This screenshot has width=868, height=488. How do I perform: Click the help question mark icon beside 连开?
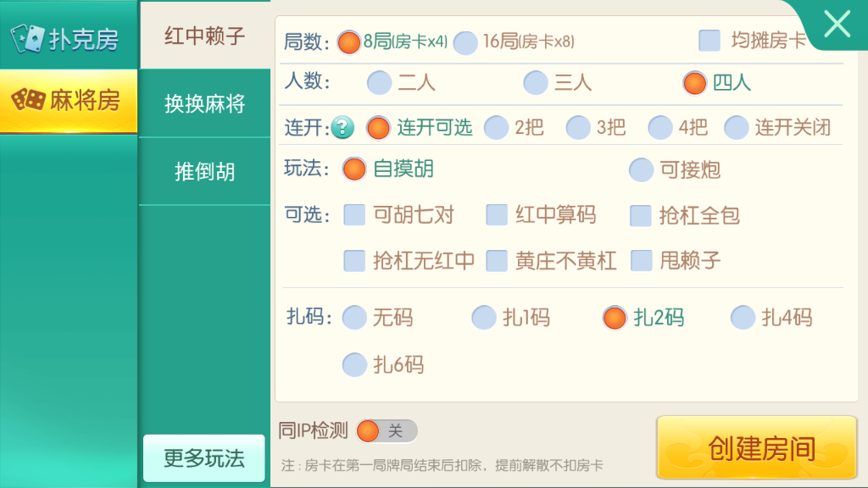pyautogui.click(x=342, y=128)
